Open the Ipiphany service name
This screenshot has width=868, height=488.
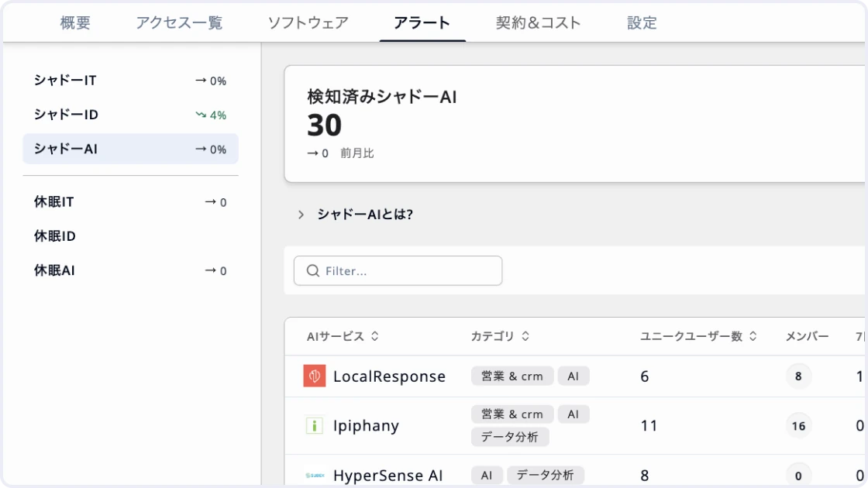[x=366, y=425]
